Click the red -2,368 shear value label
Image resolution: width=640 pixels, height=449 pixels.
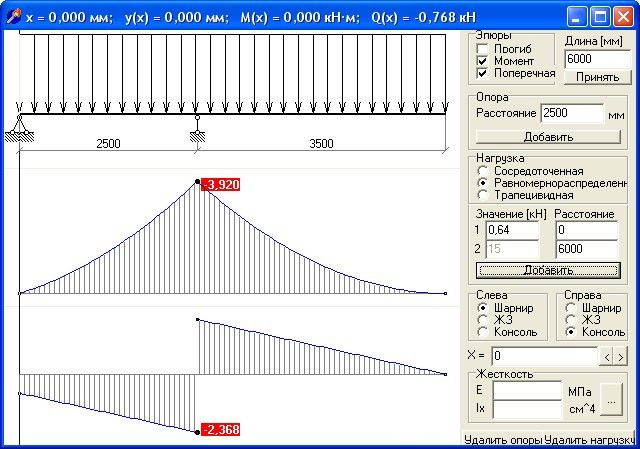click(x=220, y=430)
